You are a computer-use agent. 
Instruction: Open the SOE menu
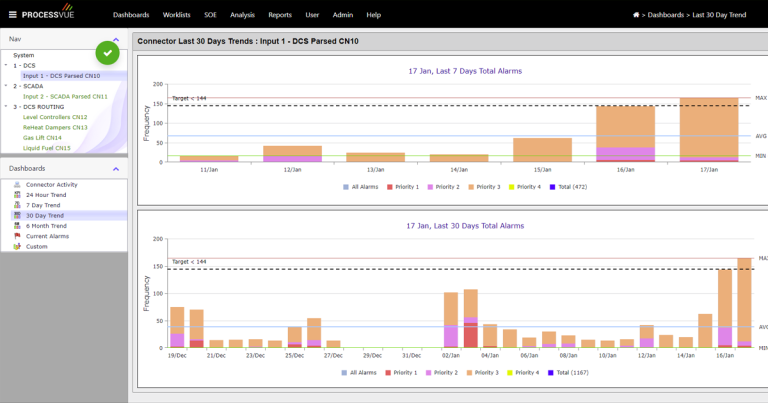coord(210,15)
